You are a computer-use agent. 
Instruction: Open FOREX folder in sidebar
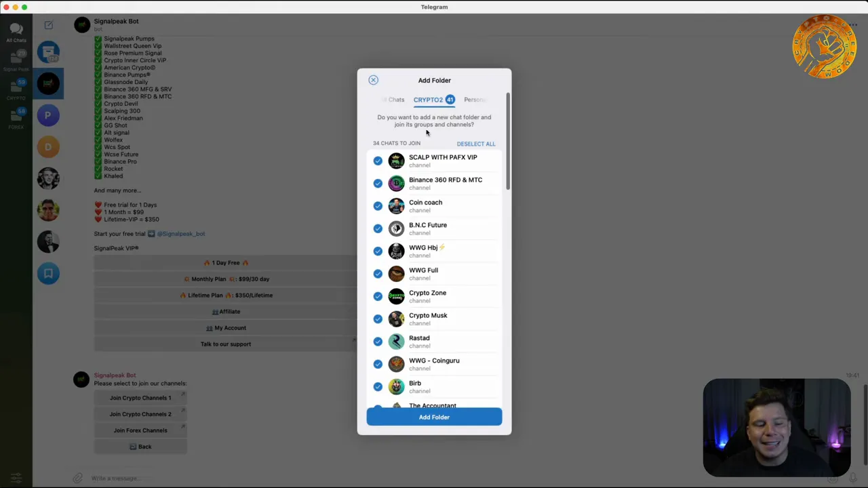[x=16, y=118]
